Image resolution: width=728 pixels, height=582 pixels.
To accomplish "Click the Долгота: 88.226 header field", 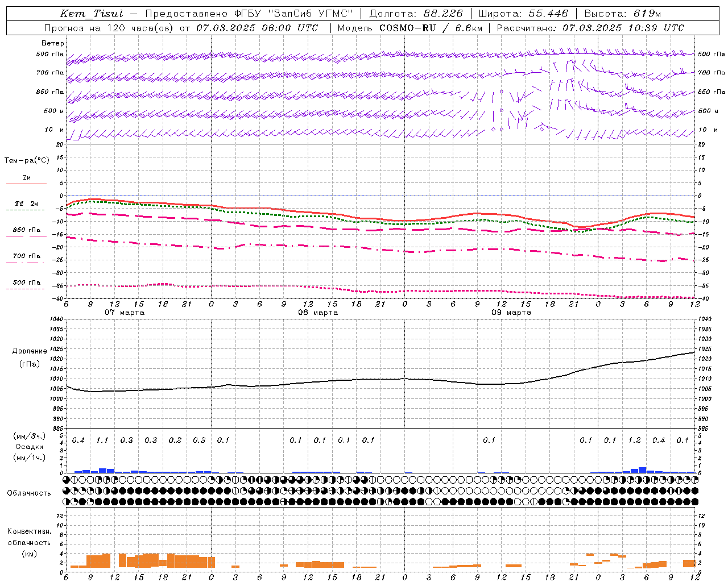I will click(x=416, y=14).
